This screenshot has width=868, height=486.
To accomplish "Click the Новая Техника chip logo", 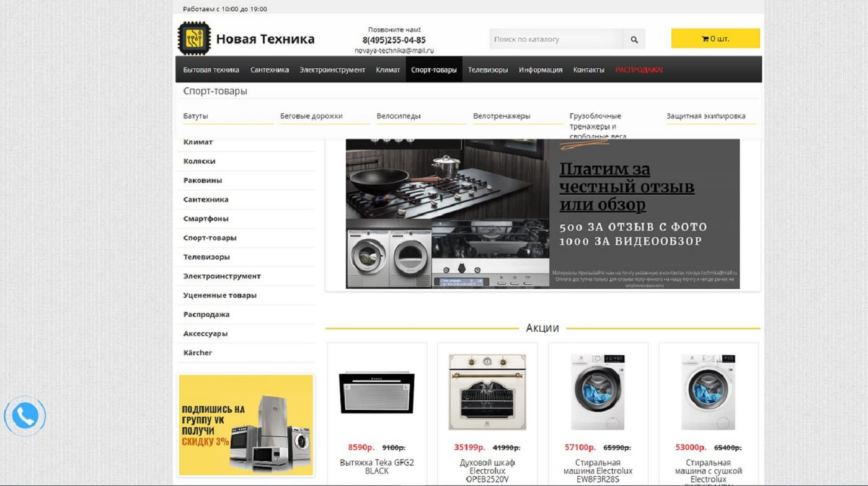I will click(194, 38).
